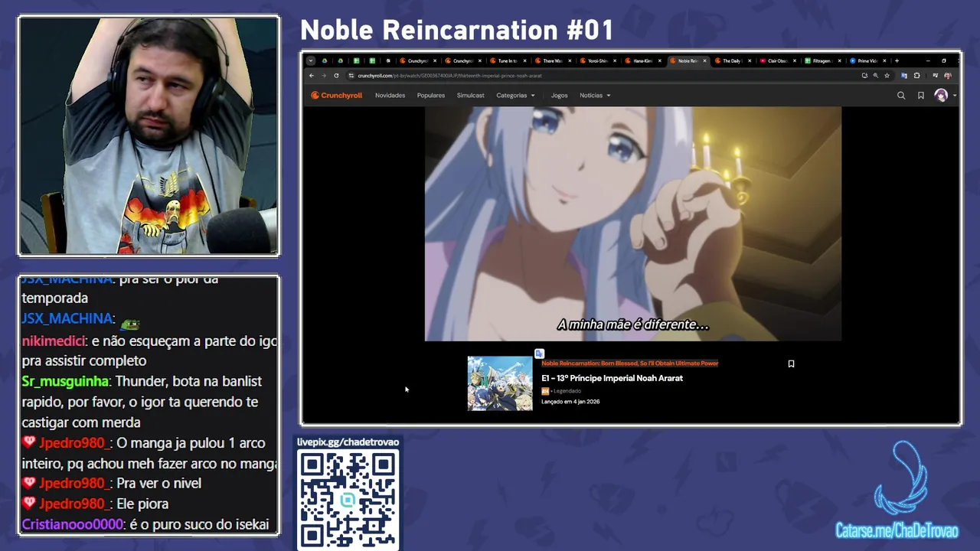The width and height of the screenshot is (980, 551).
Task: Click chat username 'Sr_musguinha'
Action: click(66, 381)
